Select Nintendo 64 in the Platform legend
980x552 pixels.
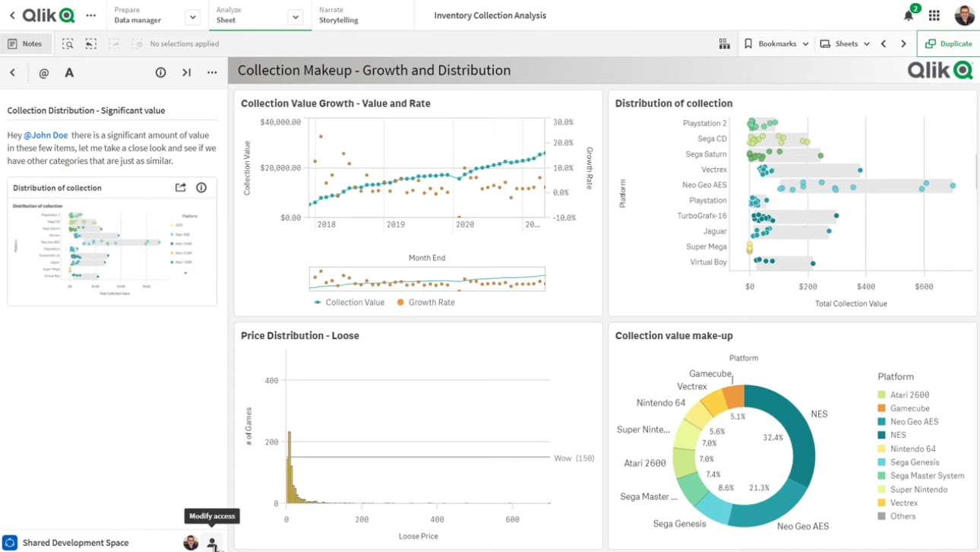pyautogui.click(x=906, y=449)
